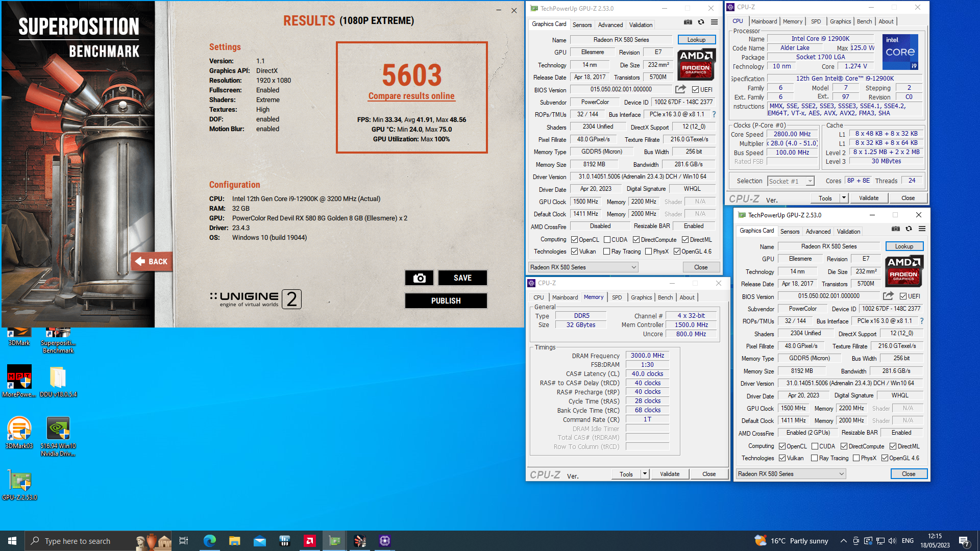This screenshot has width=980, height=551.
Task: Toggle Ray Tracing checkbox in top GPU-Z window
Action: tap(607, 252)
